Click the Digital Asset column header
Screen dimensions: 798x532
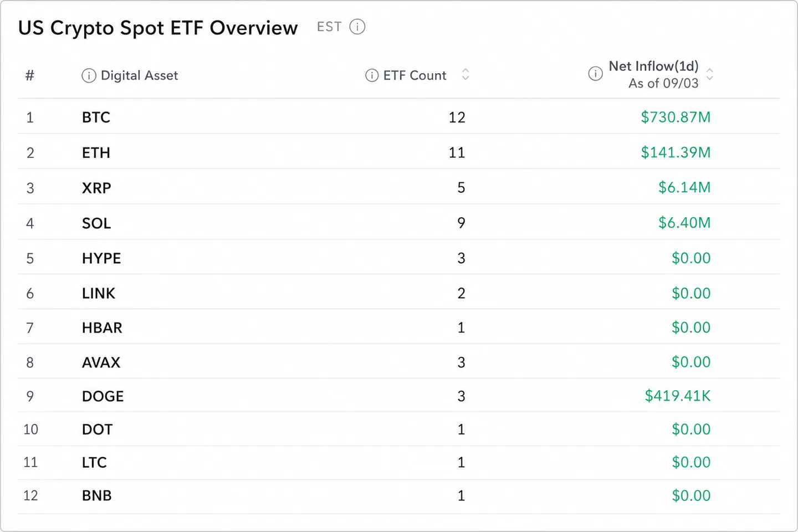point(140,75)
